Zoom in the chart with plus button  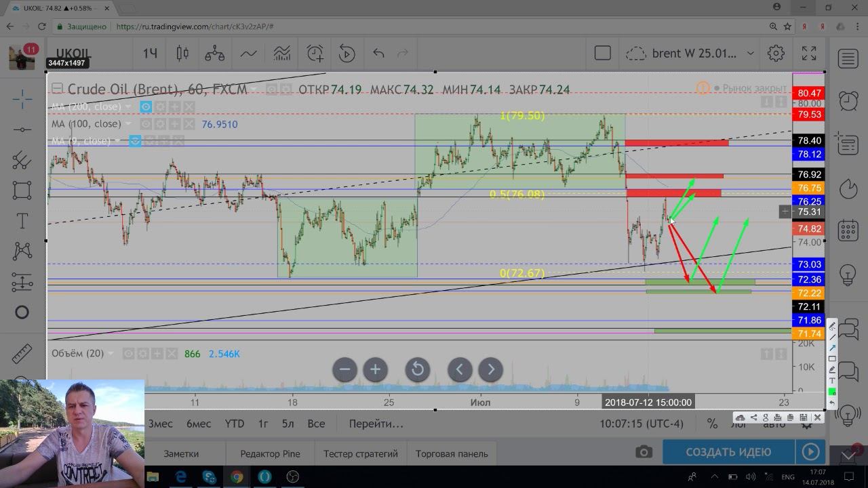coord(375,369)
